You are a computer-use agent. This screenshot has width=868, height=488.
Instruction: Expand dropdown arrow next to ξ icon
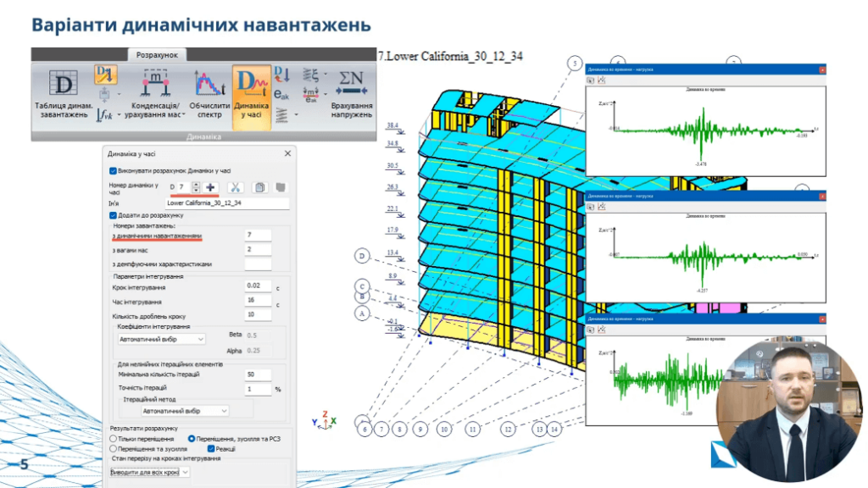point(325,75)
